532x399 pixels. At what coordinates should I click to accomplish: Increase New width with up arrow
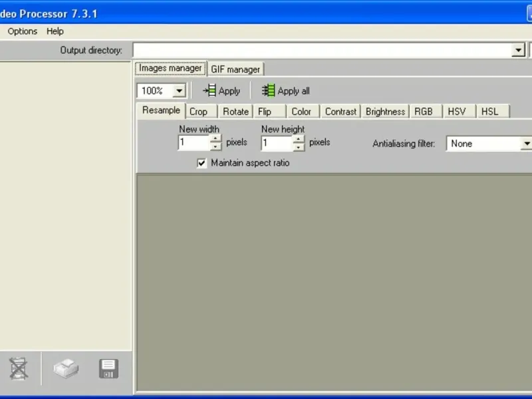(x=215, y=138)
